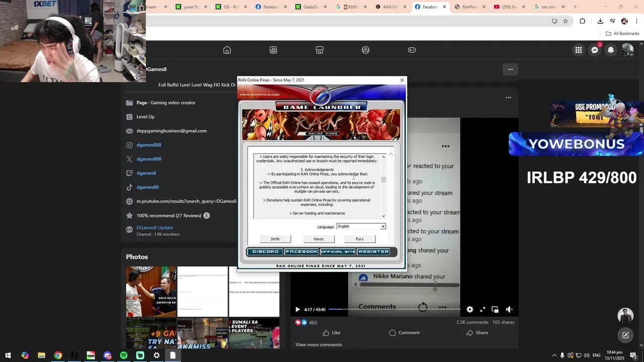
Task: Open the Gold Seller photo thumbnail
Action: [151, 292]
